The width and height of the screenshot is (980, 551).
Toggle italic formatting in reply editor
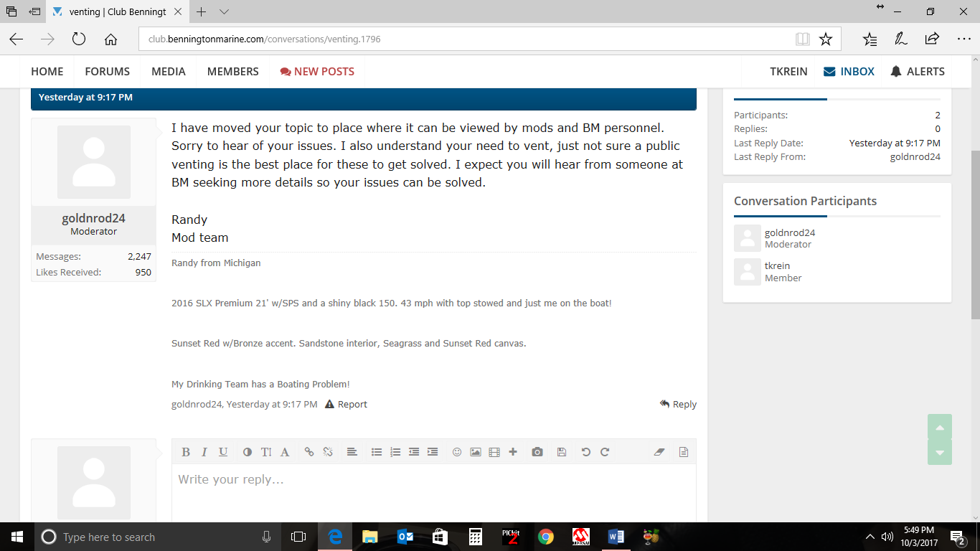(204, 452)
